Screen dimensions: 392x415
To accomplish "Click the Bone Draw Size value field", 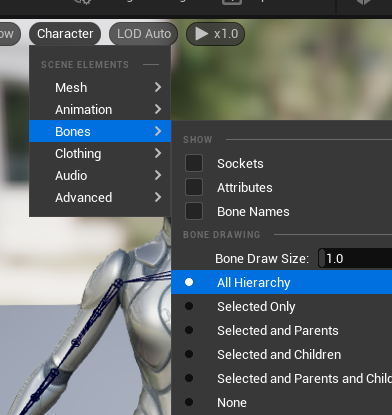I will tap(355, 258).
